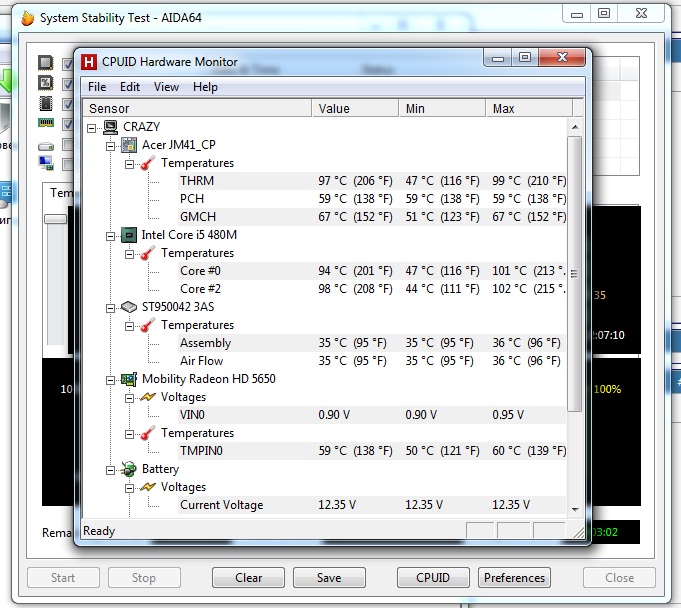Collapse the Acer JM41_CP node
Viewport: 681px width, 608px height.
110,146
